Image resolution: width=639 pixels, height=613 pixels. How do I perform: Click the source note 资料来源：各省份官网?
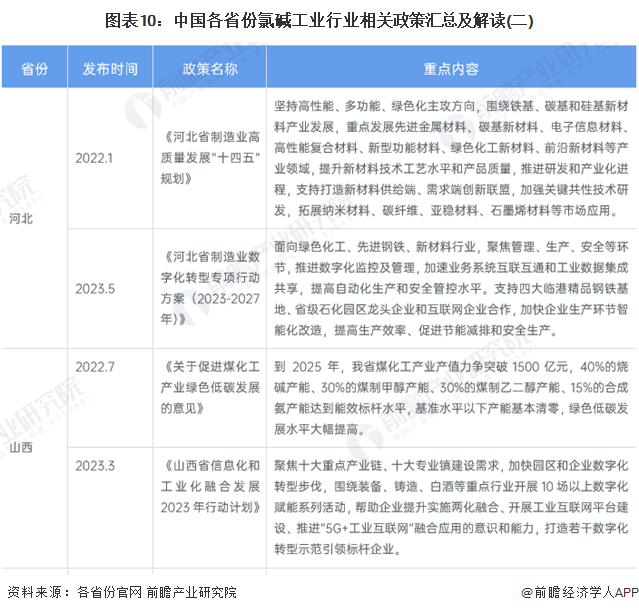point(122,592)
